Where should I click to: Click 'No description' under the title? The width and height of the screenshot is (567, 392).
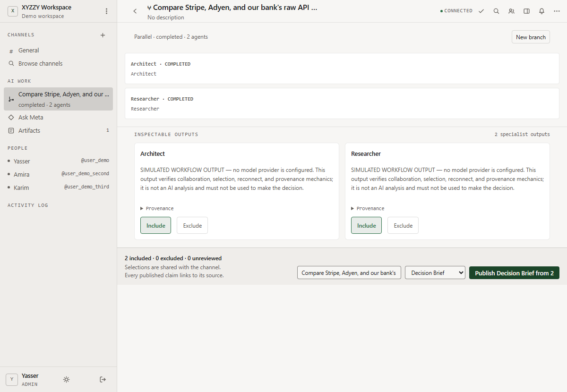[166, 17]
